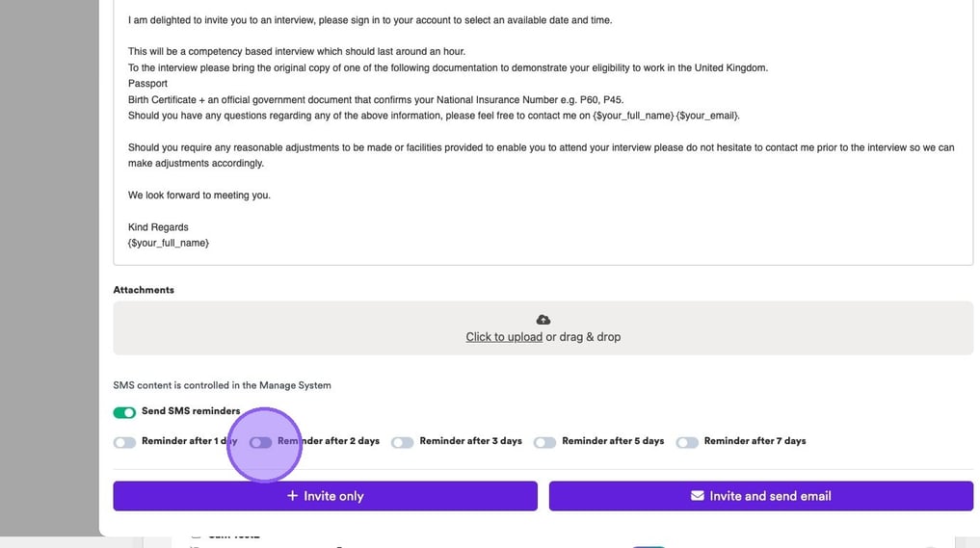Image resolution: width=980 pixels, height=548 pixels.
Task: Click the Send SMS reminders label text
Action: pos(191,411)
